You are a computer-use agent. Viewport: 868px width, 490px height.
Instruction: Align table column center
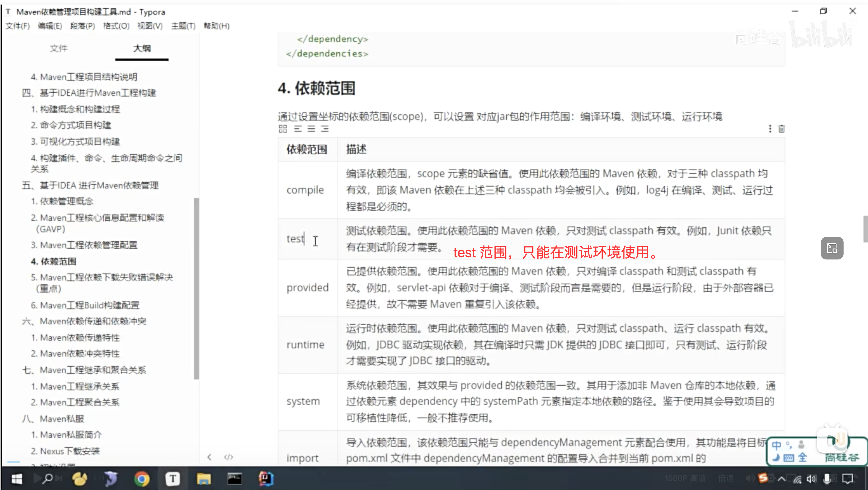[x=311, y=129]
